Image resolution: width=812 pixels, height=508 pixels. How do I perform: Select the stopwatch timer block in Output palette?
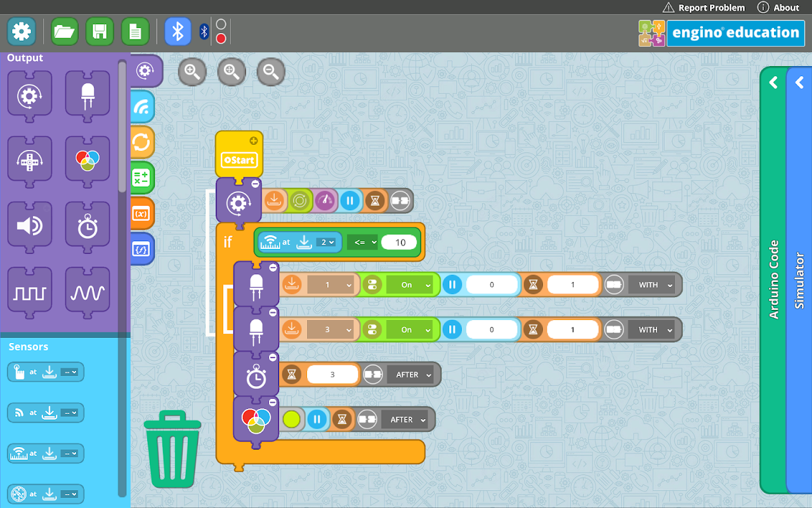(88, 227)
